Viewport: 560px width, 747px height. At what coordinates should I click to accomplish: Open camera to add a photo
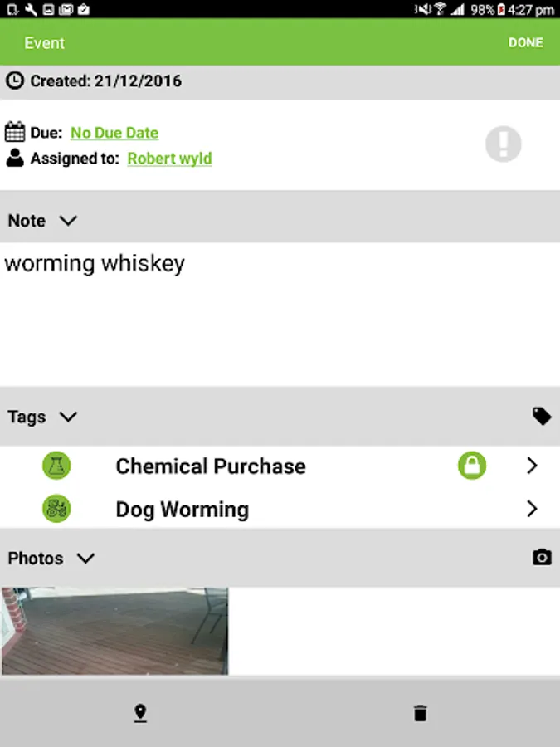coord(542,558)
